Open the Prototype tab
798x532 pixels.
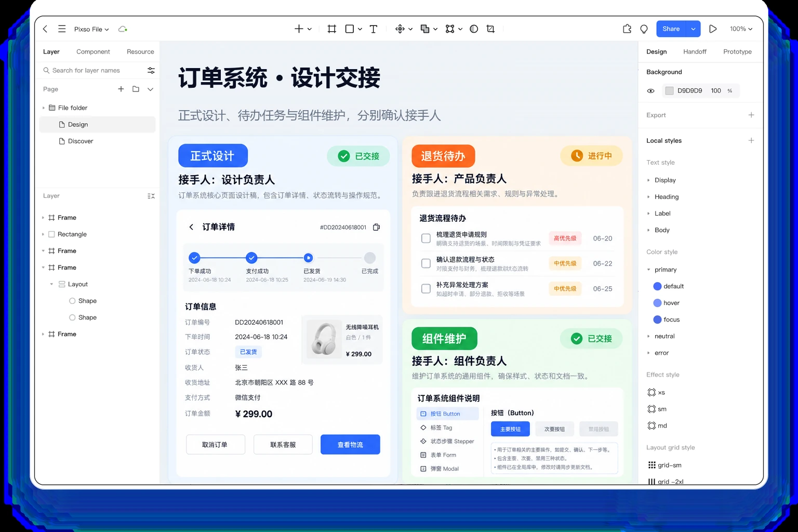click(x=737, y=52)
